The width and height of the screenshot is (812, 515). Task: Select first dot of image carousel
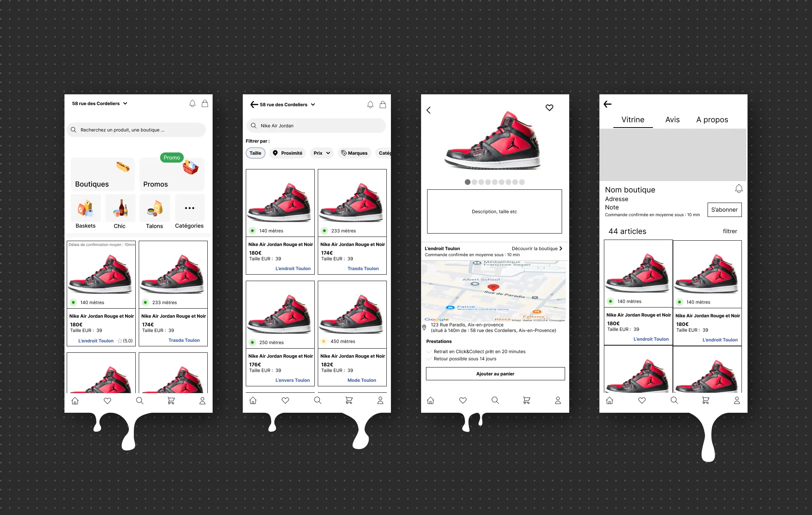tap(467, 182)
